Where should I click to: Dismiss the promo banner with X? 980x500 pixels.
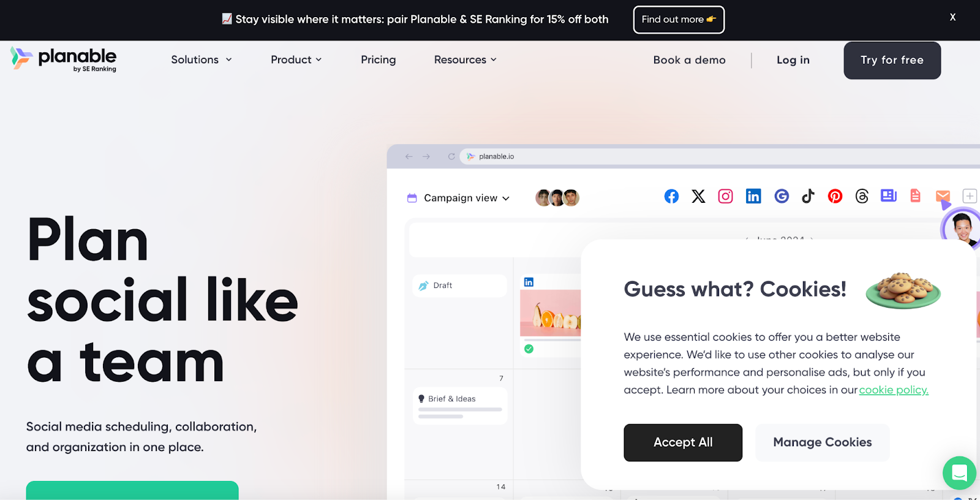(x=952, y=17)
